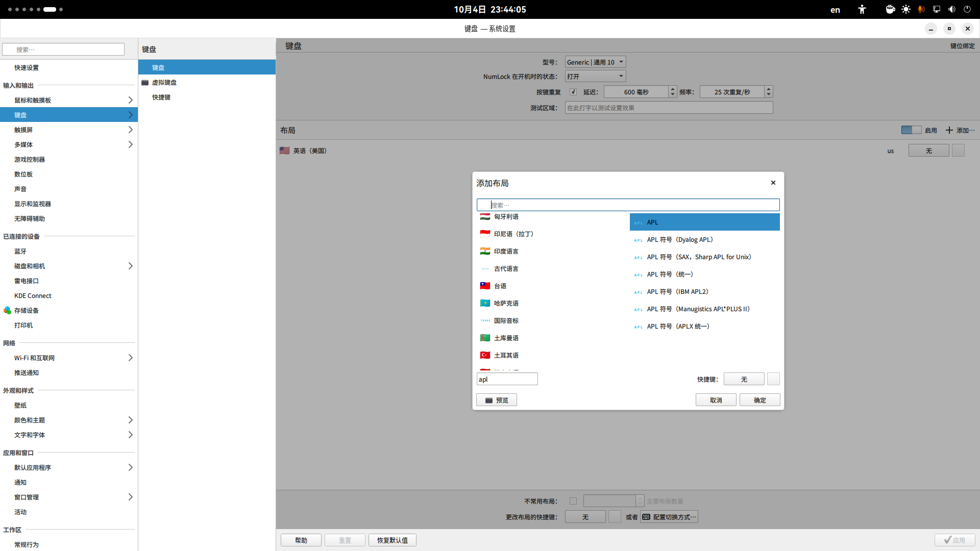Click the 虚拟键盘 keyboard icon
The width and height of the screenshot is (980, 551).
pos(145,83)
